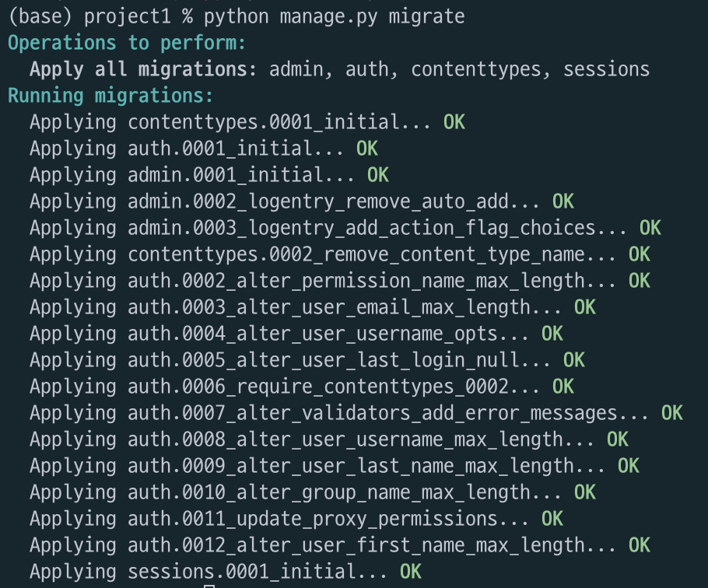This screenshot has width=708, height=588.
Task: Click auth.0009_alter_user_last_name_max_length text
Action: [367, 466]
